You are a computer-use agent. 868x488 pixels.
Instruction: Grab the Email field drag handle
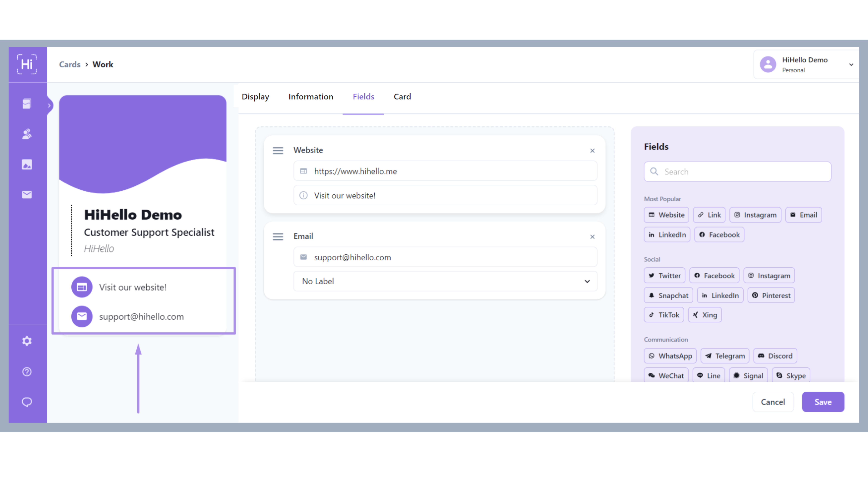click(x=278, y=237)
